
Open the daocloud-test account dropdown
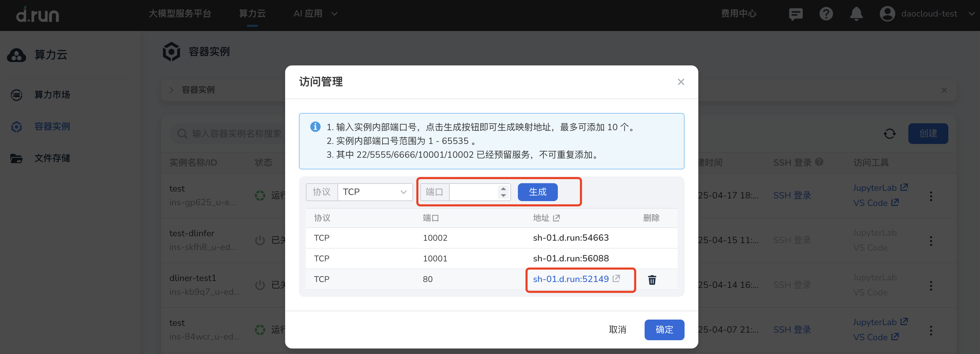[x=928, y=14]
